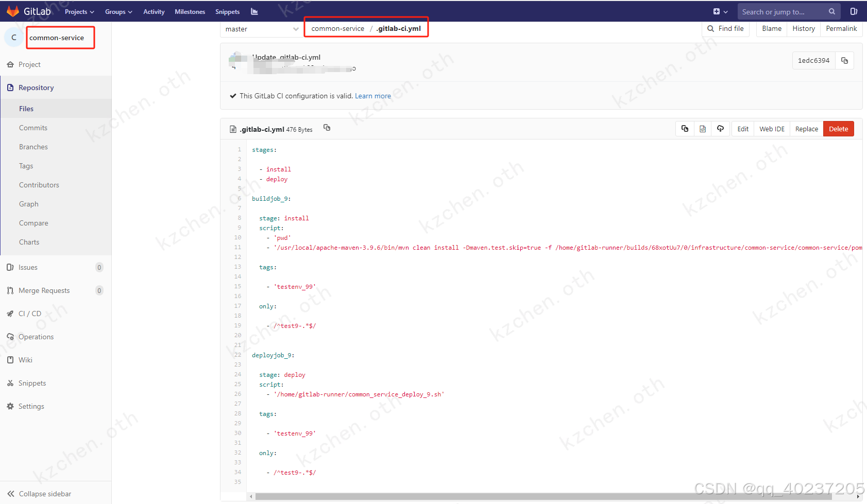Open the raw file view

click(702, 129)
